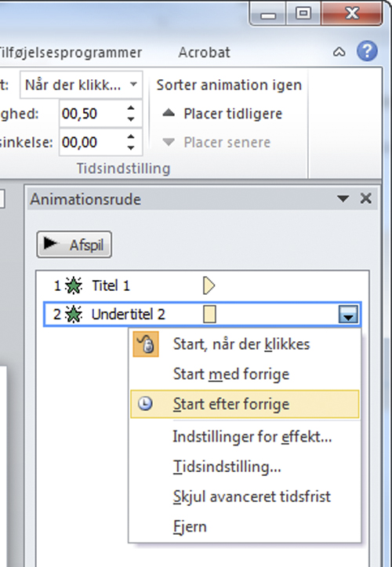Click the mouse icon beside Start, når der klikkes
Screen dimensions: 392x567
(x=146, y=344)
